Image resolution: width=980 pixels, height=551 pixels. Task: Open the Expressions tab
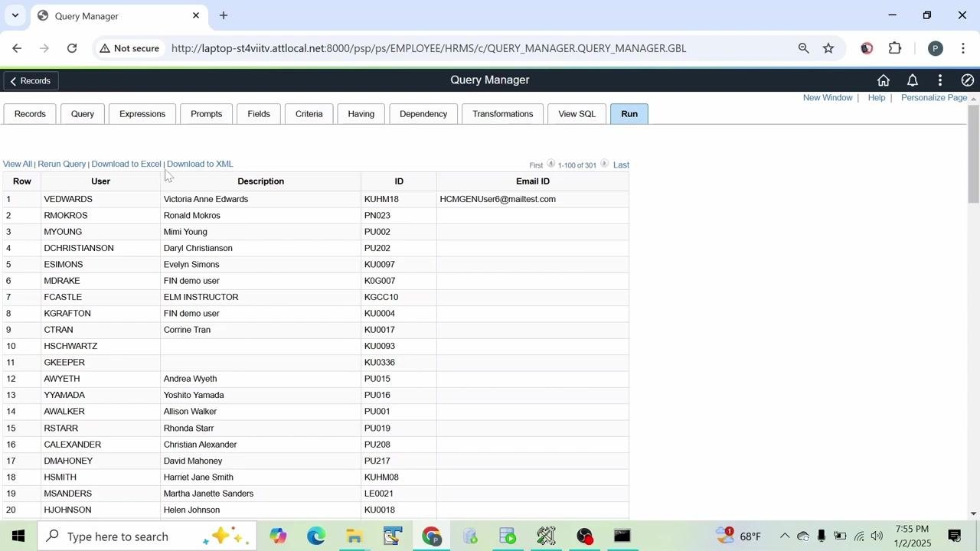[x=142, y=114]
